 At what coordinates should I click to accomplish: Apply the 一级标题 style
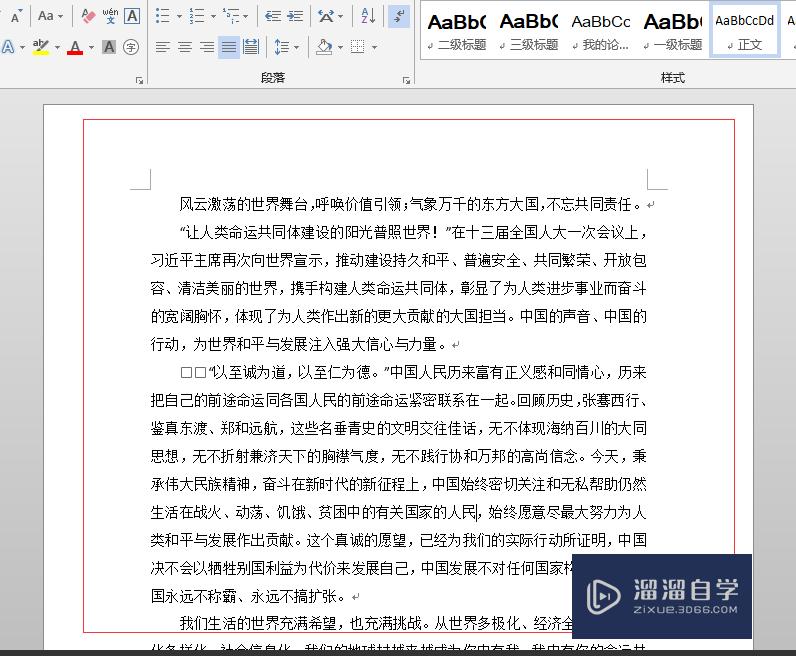pyautogui.click(x=673, y=31)
